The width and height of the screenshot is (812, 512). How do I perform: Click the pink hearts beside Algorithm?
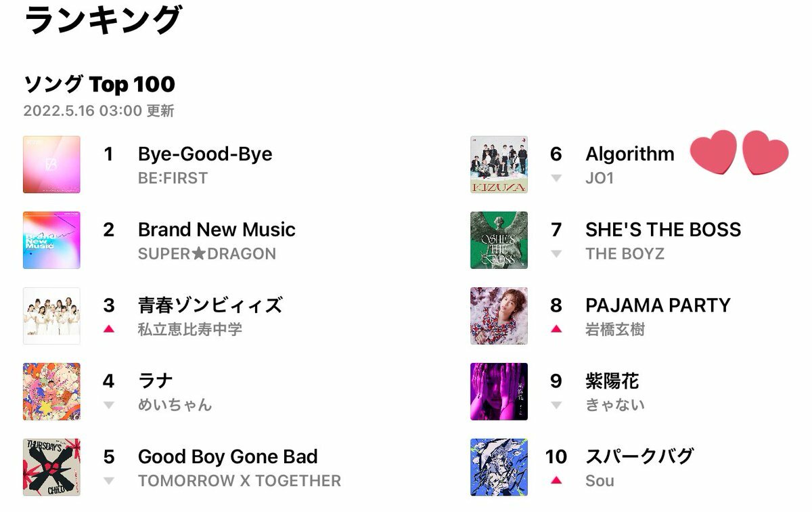pos(740,152)
